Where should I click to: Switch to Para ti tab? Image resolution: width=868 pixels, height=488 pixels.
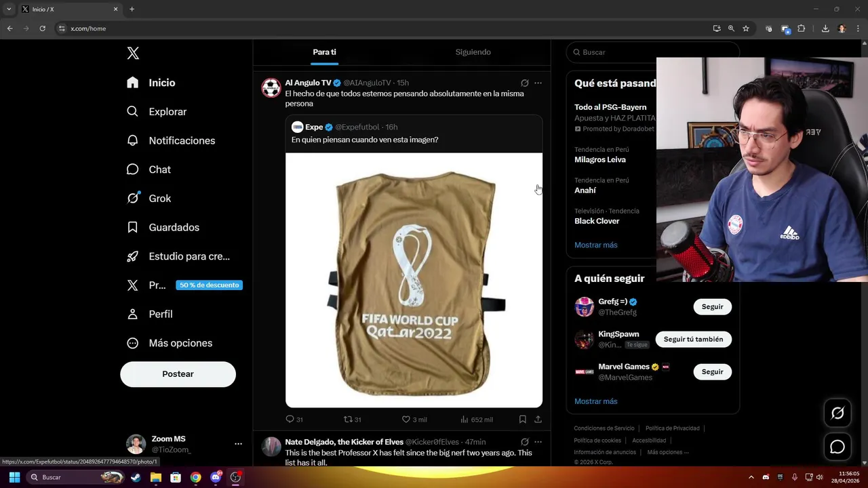[324, 52]
